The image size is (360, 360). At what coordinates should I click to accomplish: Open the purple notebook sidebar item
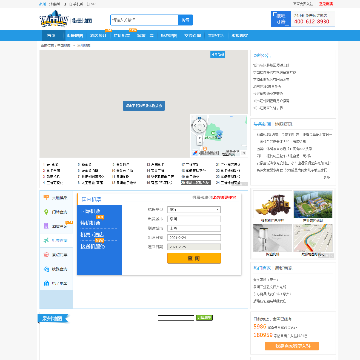point(46,226)
